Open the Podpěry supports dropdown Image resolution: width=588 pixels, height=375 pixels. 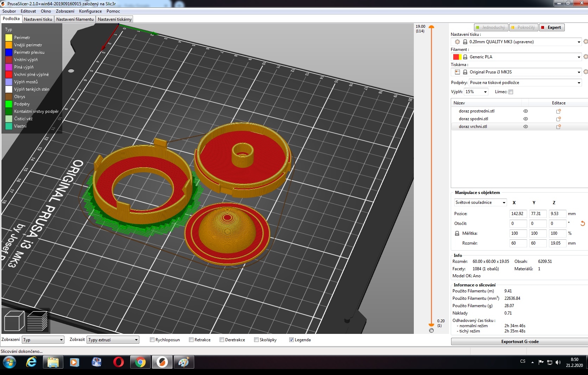pos(579,83)
